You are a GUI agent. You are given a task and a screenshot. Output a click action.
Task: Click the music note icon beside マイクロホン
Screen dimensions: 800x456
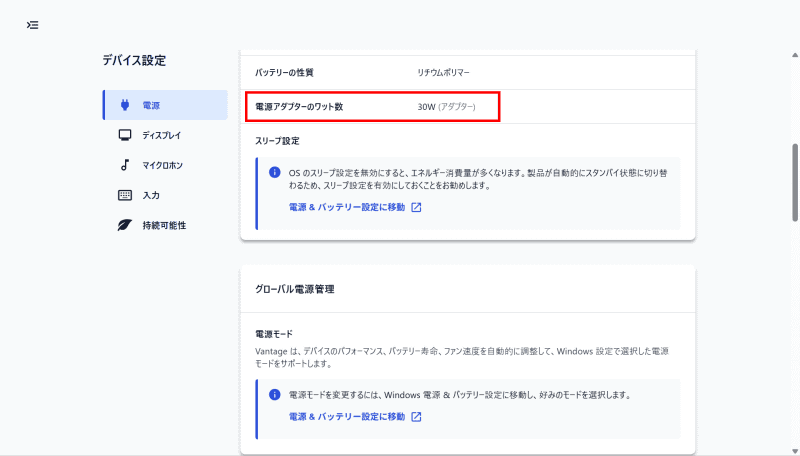[x=125, y=165]
